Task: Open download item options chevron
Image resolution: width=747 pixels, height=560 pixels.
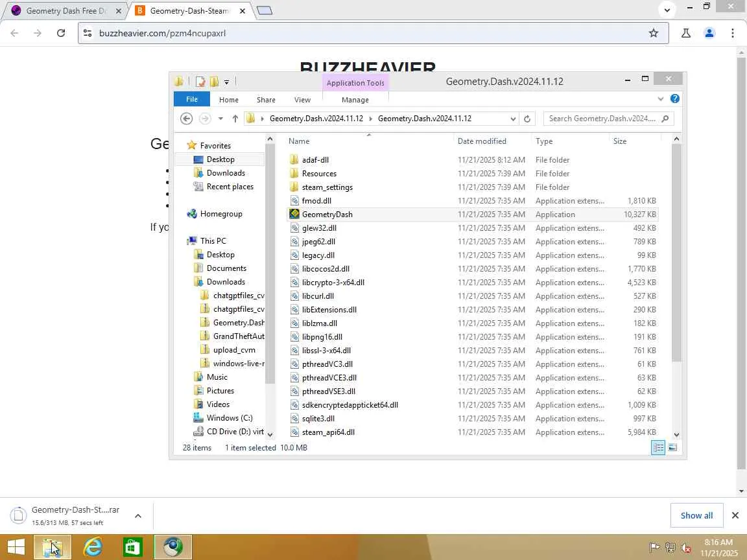Action: (x=138, y=516)
